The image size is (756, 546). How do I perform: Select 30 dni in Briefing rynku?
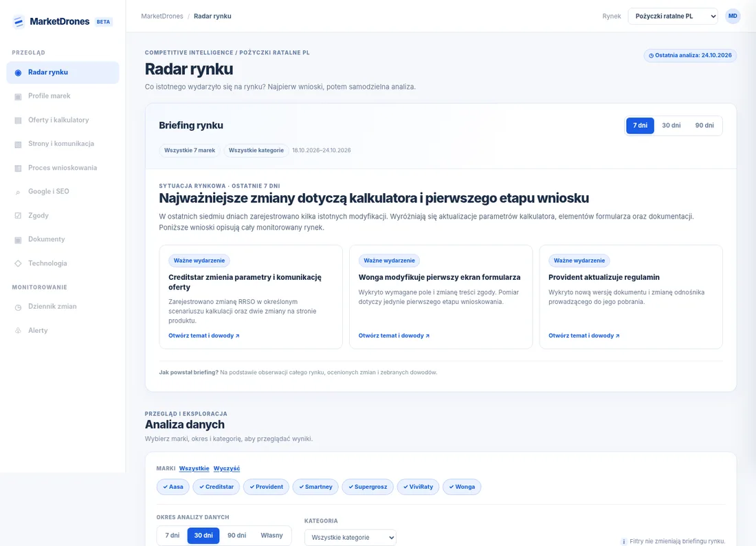671,125
